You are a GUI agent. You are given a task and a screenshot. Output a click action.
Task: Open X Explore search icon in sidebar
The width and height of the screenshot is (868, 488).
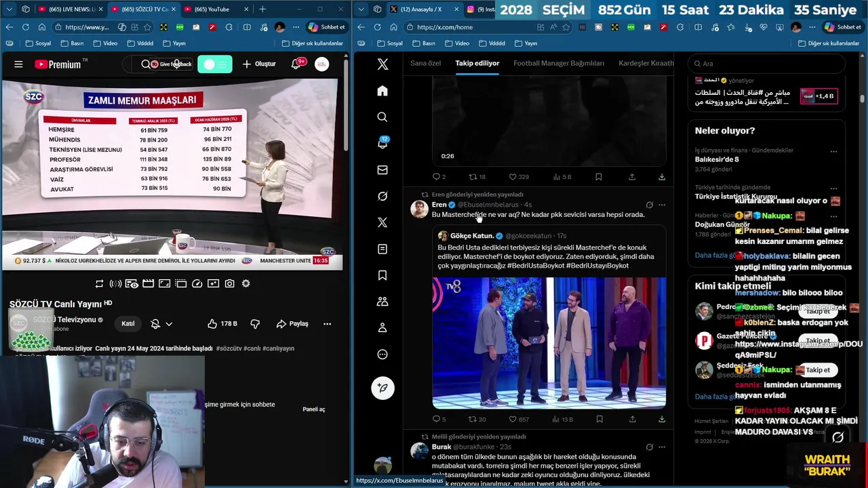382,117
